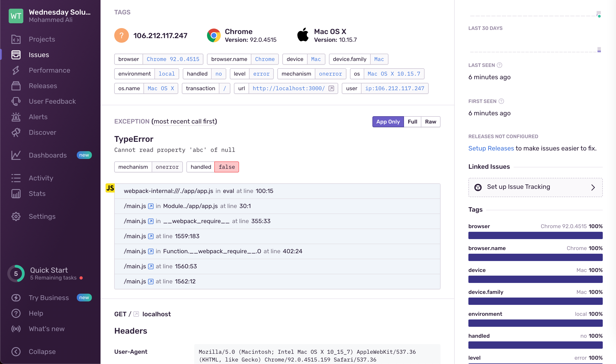Click the Discover telescope icon
616x364 pixels.
(x=16, y=132)
